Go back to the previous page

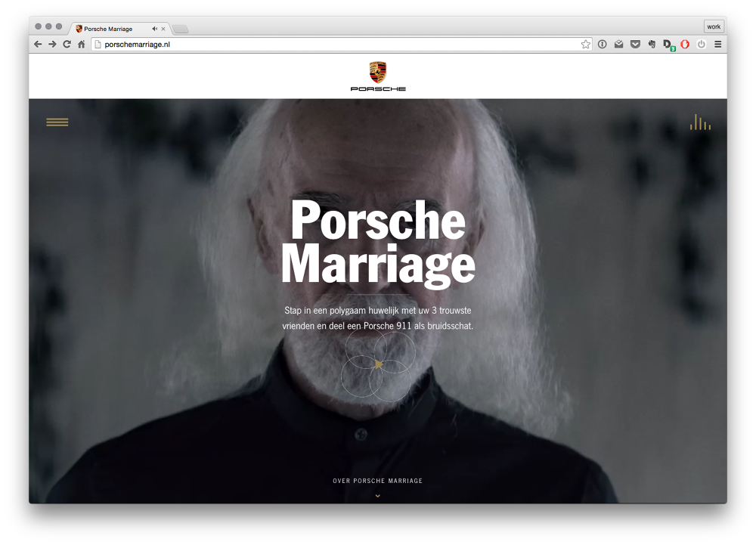pos(37,44)
